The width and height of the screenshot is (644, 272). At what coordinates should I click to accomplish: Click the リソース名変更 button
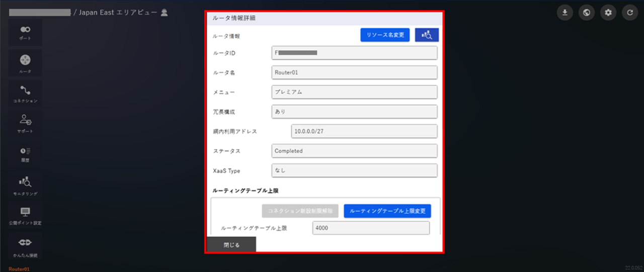[x=385, y=35]
